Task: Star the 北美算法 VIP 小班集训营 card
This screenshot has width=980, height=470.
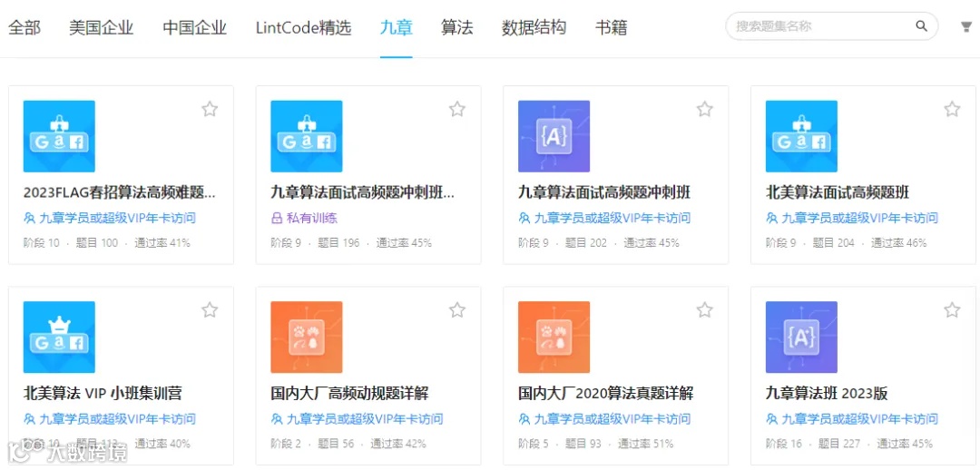Action: tap(210, 310)
